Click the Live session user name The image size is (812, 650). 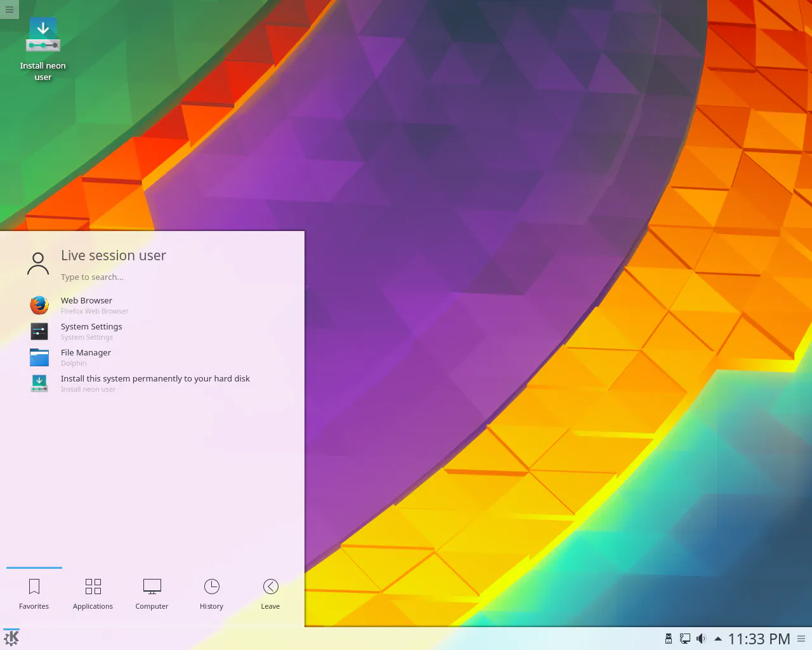click(x=114, y=255)
